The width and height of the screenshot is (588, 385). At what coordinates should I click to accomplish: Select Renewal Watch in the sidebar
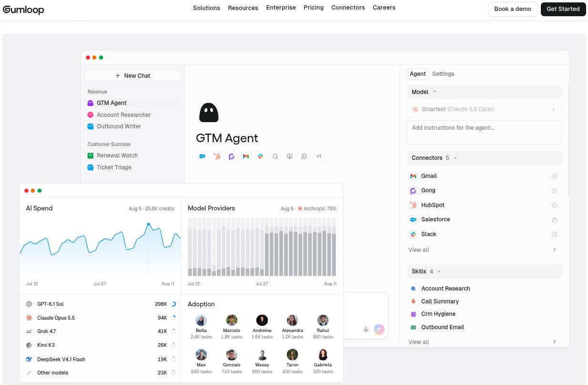132,156
